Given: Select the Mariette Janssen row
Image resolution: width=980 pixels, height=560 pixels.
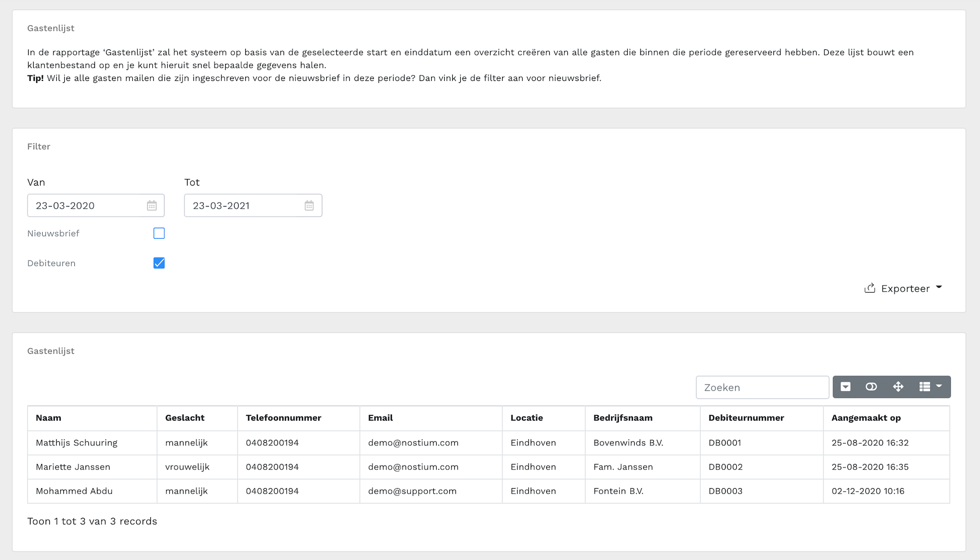Looking at the screenshot, I should tap(73, 467).
